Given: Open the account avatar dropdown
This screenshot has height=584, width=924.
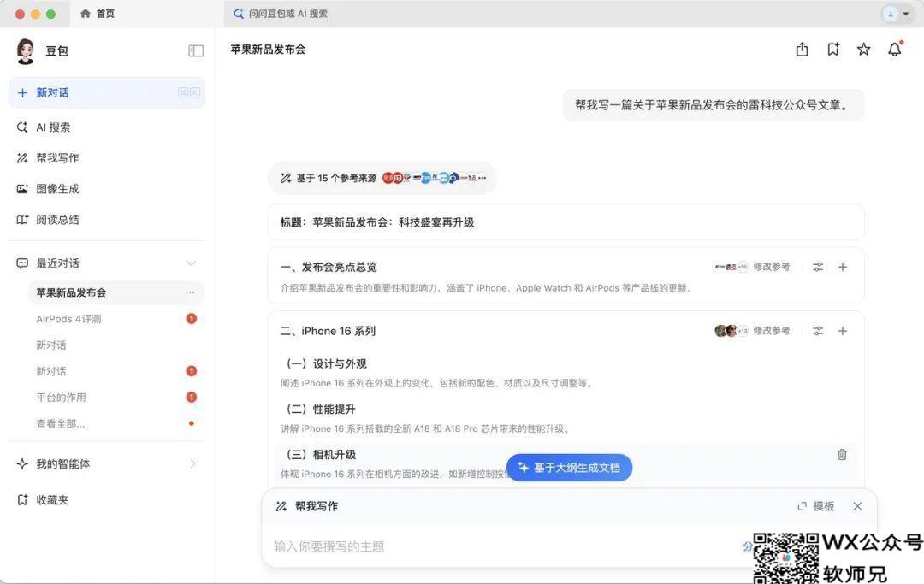Looking at the screenshot, I should point(897,14).
